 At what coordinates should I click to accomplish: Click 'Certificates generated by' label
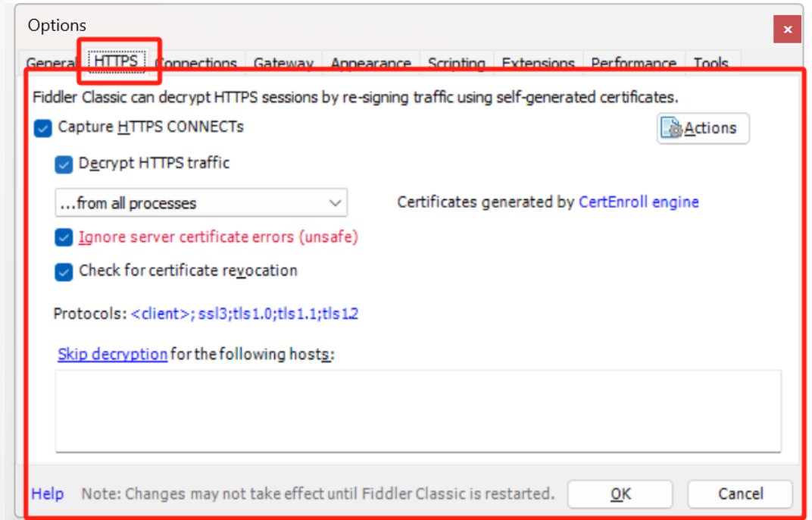pos(486,202)
